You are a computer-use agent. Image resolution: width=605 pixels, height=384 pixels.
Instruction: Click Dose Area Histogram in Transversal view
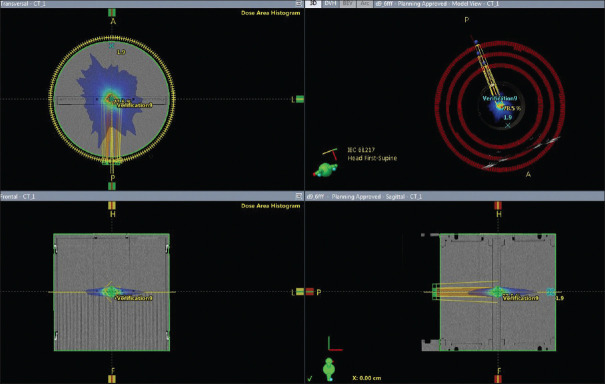click(270, 13)
